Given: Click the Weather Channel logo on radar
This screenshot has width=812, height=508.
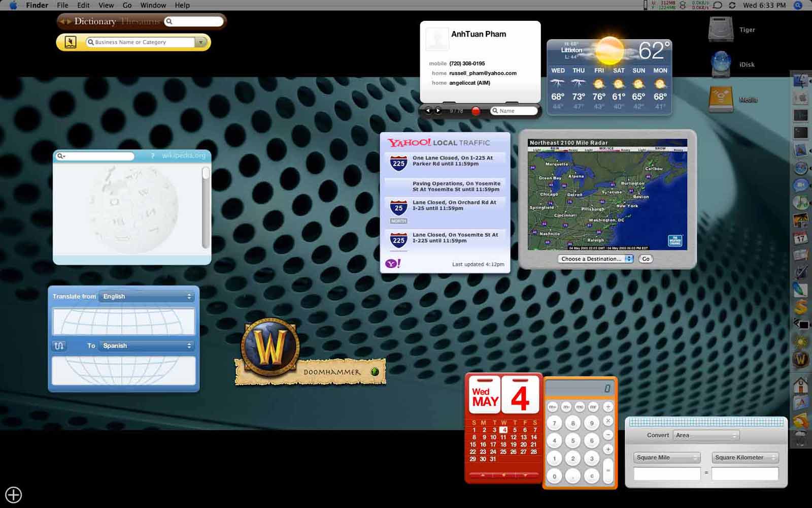Looking at the screenshot, I should [674, 241].
